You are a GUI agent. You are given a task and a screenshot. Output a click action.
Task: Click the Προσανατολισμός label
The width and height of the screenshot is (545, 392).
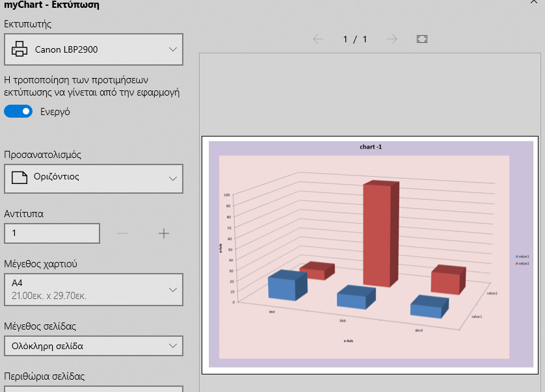[x=42, y=155]
